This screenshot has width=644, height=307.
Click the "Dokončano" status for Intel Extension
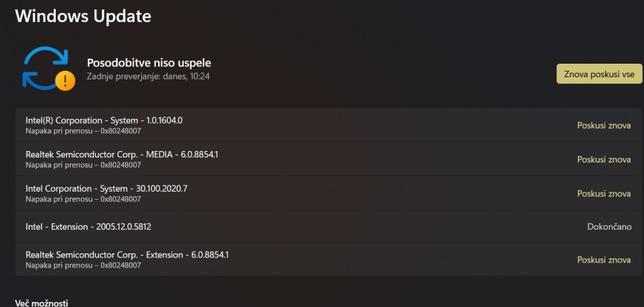(609, 227)
